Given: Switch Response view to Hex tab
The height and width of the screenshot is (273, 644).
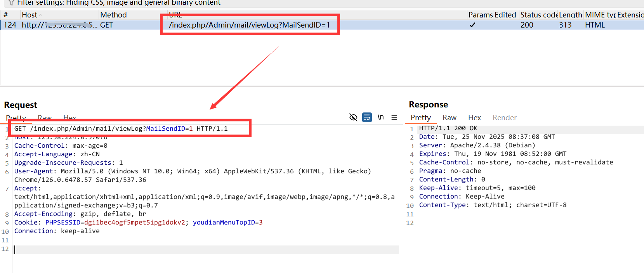Looking at the screenshot, I should tap(474, 117).
